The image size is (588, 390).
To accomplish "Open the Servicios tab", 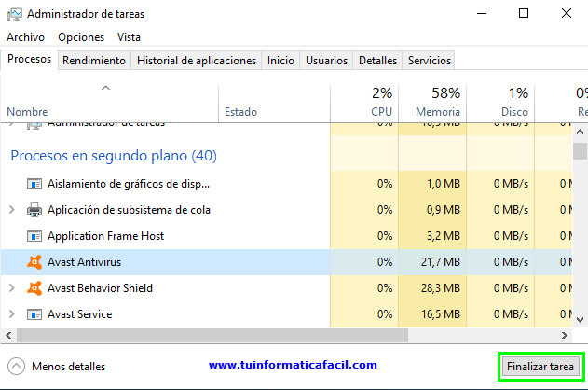I will pyautogui.click(x=430, y=61).
